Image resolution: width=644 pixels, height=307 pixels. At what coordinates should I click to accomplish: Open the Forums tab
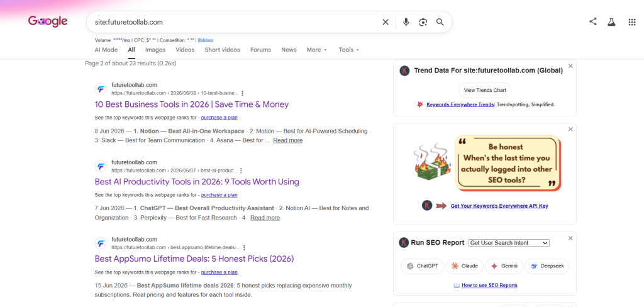pos(261,50)
